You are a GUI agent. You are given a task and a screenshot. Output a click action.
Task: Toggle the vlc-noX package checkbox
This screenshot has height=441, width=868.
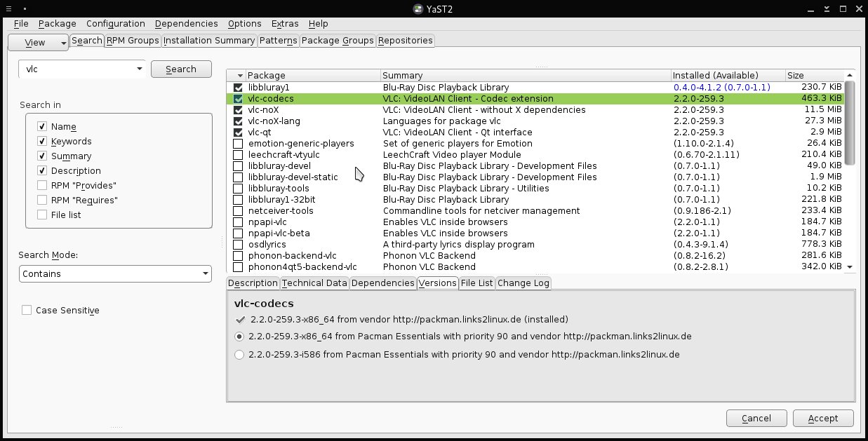tap(238, 110)
